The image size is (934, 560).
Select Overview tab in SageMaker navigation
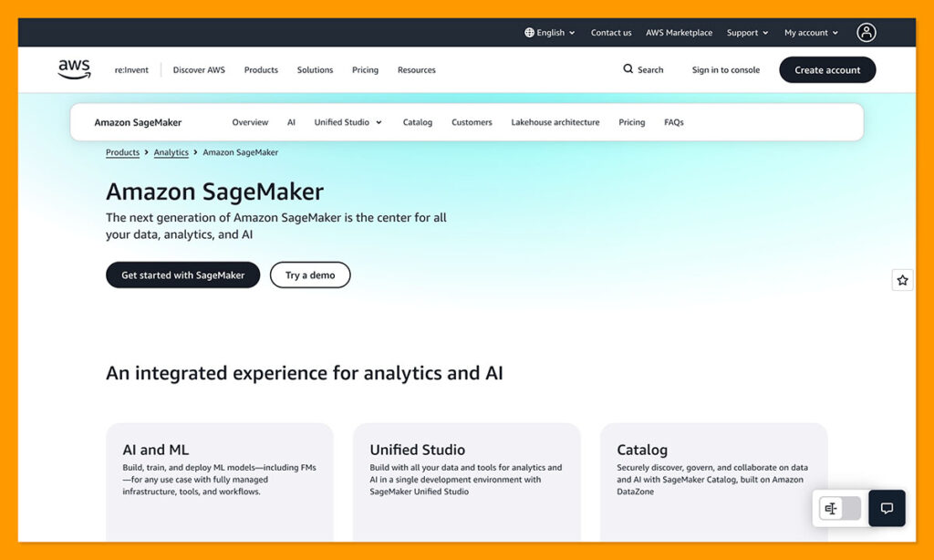[x=250, y=122]
